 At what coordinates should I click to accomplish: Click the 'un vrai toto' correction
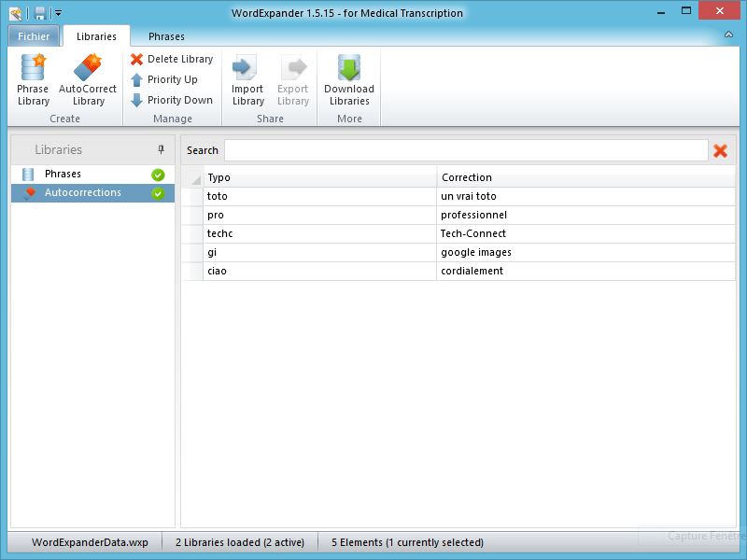click(586, 196)
